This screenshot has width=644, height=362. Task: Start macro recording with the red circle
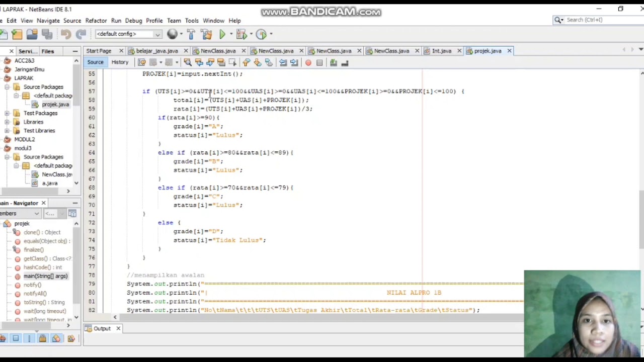pos(308,62)
